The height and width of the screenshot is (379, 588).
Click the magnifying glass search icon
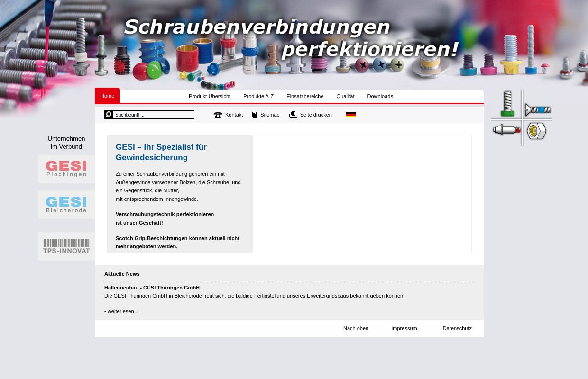tap(109, 115)
